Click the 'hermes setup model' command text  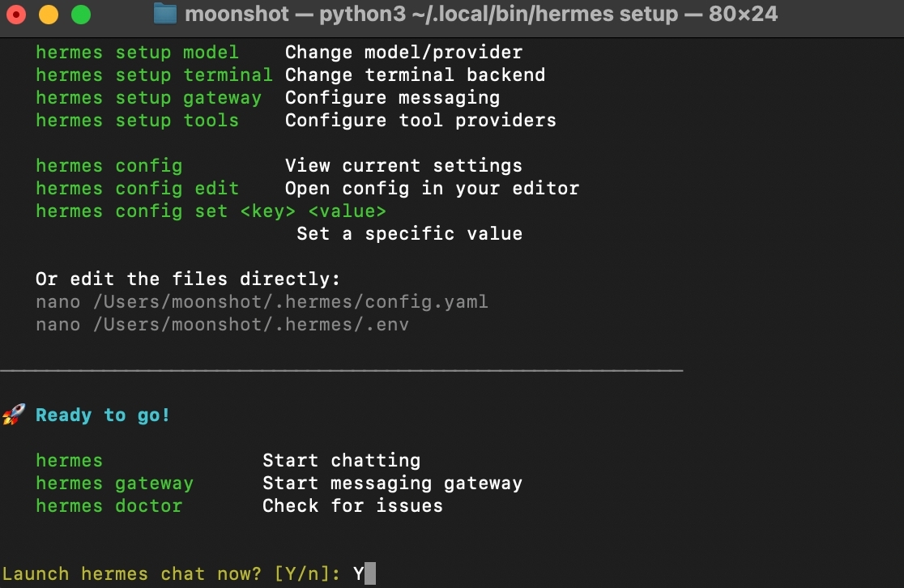coord(137,53)
